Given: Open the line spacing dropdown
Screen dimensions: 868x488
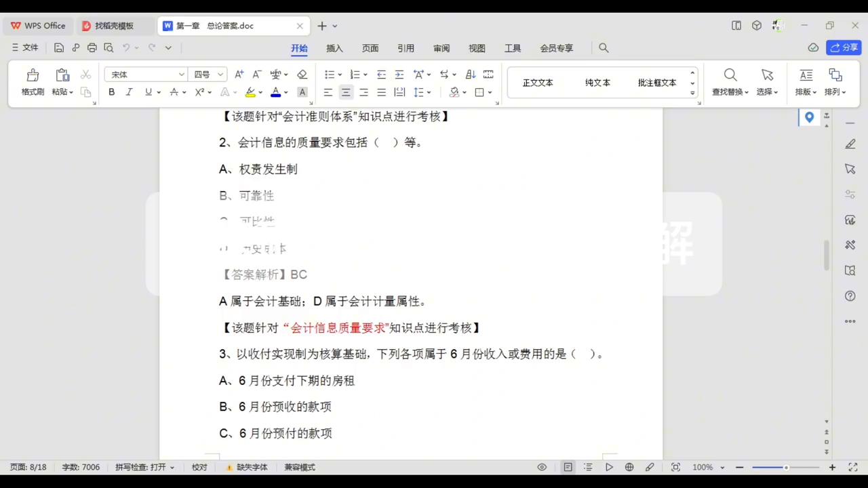Looking at the screenshot, I should 418,92.
